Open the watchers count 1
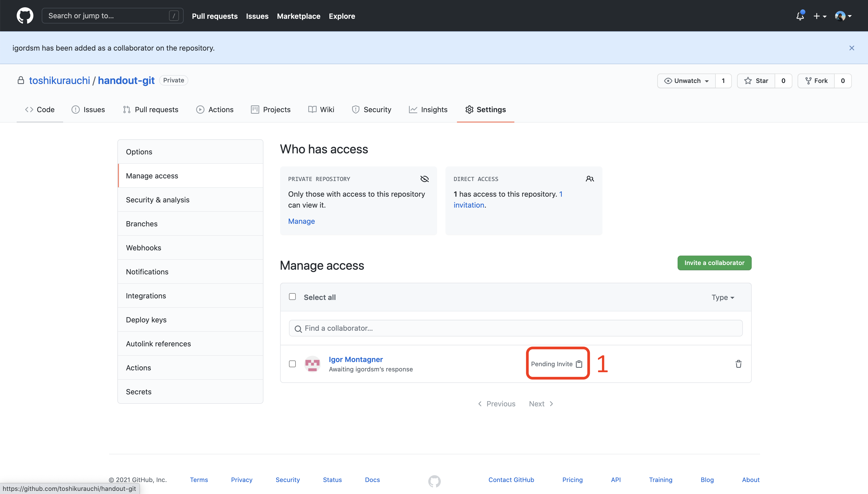Image resolution: width=868 pixels, height=494 pixels. click(x=723, y=81)
